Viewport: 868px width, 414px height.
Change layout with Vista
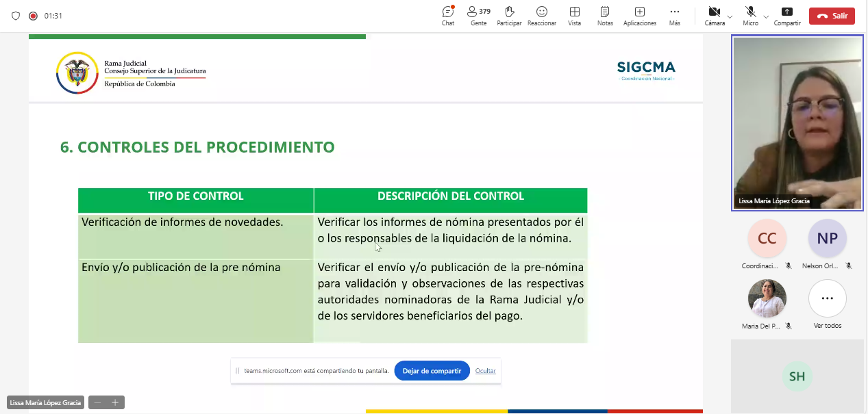575,16
